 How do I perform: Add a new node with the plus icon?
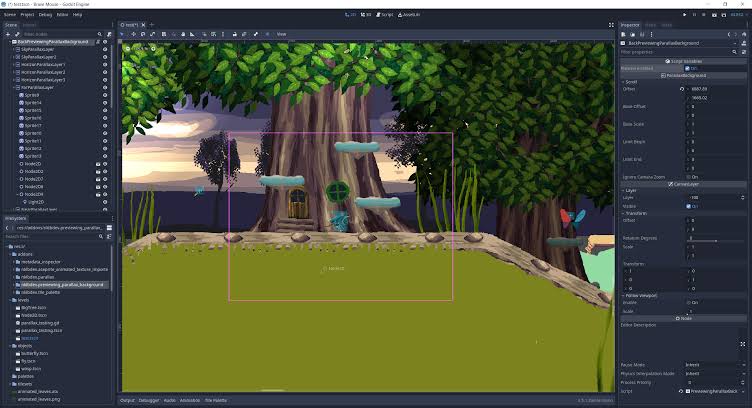(8, 34)
